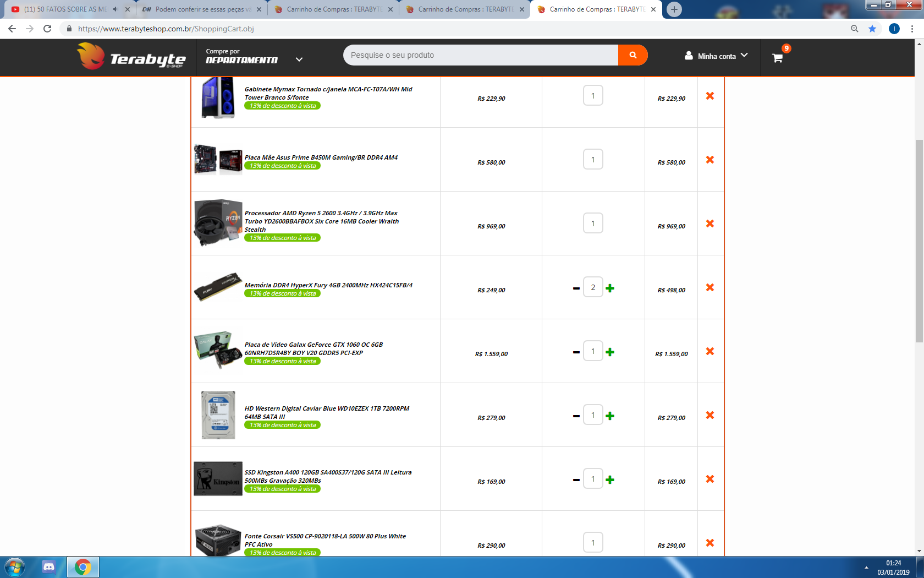Click the Kingston SSD thumbnail
Image resolution: width=924 pixels, height=578 pixels.
[218, 478]
